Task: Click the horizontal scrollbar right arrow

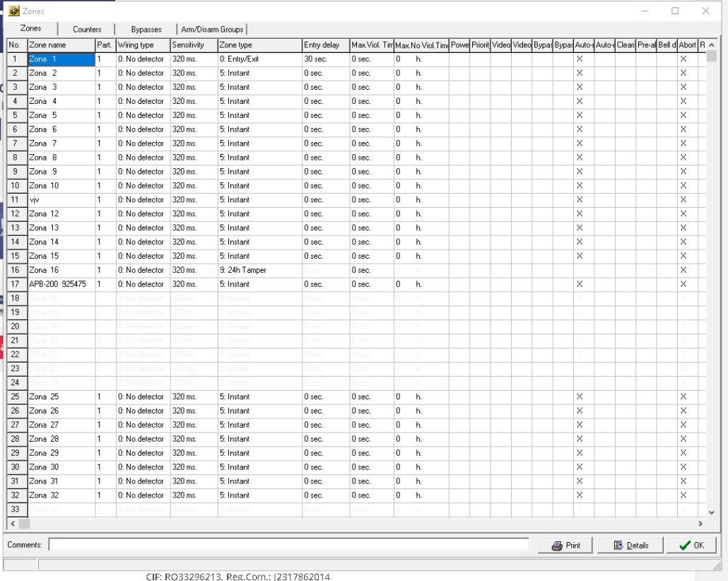Action: click(701, 524)
